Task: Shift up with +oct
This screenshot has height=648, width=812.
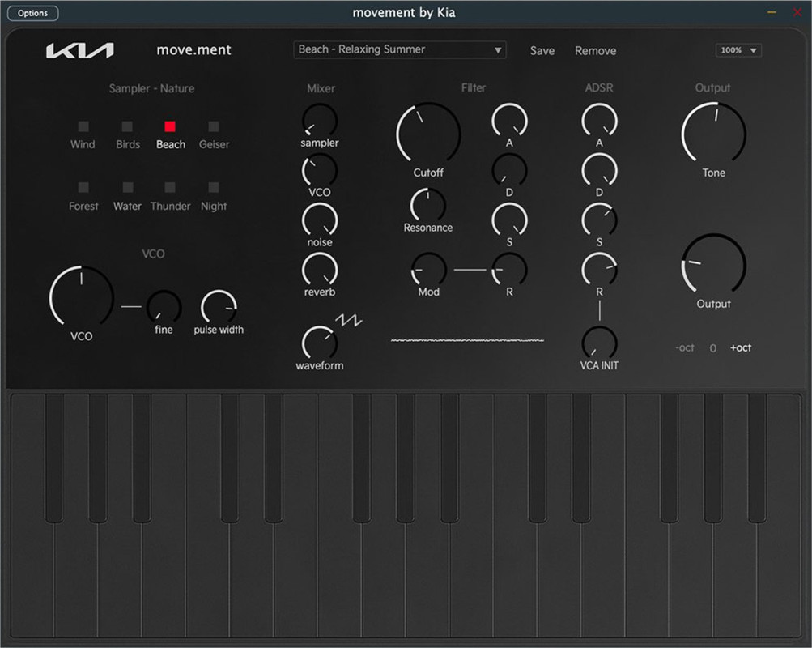Action: click(x=741, y=348)
